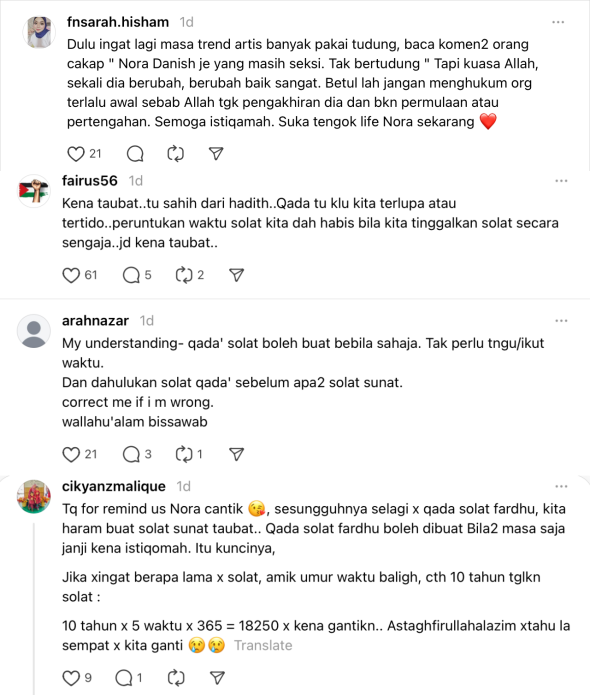Share fnsarah.hisham's comment via send icon
Image resolution: width=590 pixels, height=695 pixels.
coord(216,154)
